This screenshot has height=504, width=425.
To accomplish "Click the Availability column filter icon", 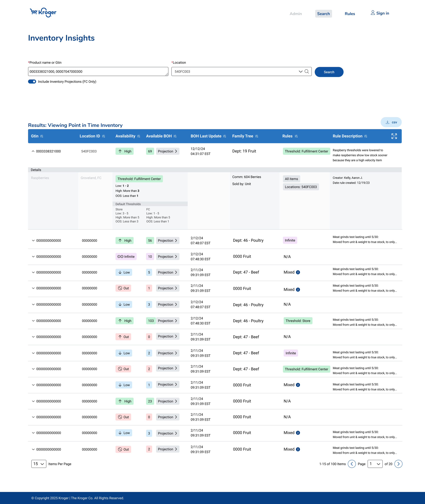I will [139, 136].
